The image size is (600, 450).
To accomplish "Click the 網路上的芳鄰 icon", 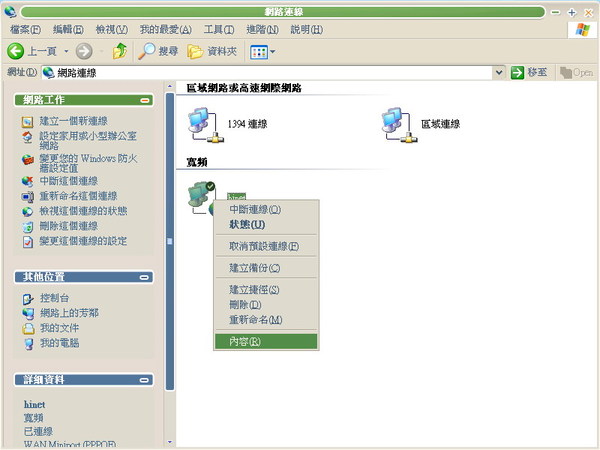I will point(28,314).
